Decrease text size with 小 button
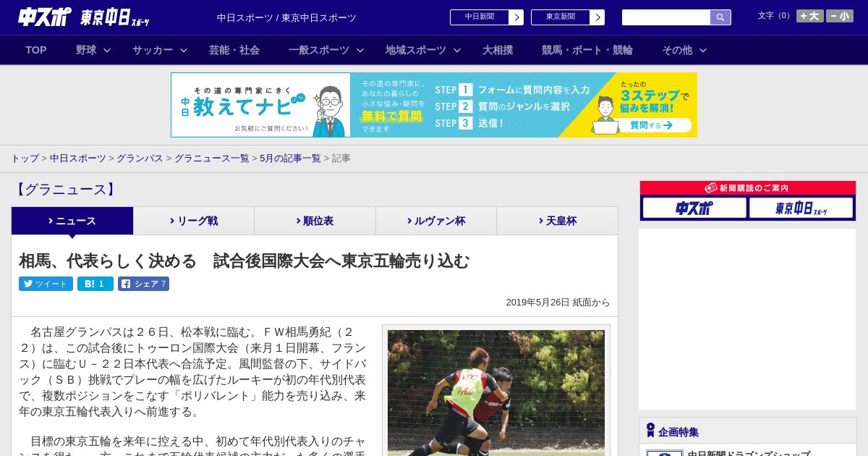Screen dimensions: 868x456 click(x=840, y=16)
